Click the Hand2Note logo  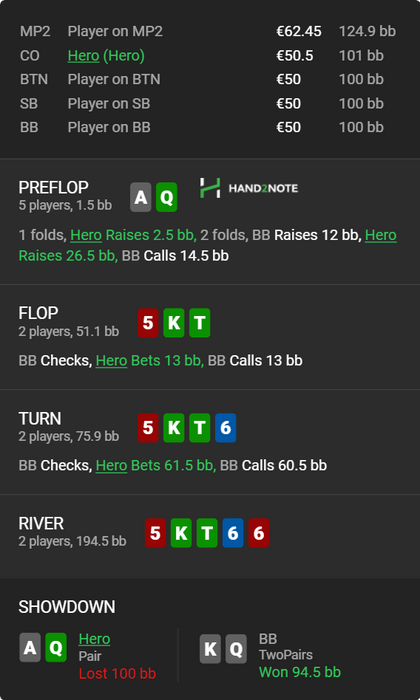[x=249, y=188]
